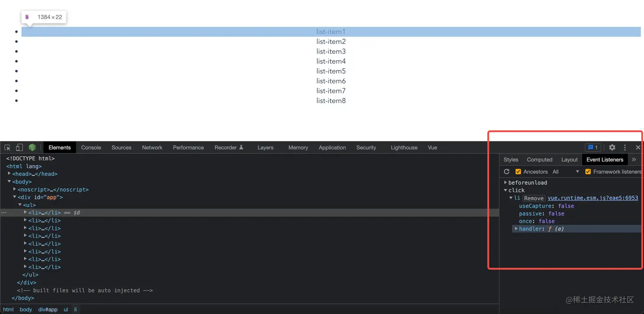Screen dimensions: 644x314
Task: Select body in the breadcrumb bar
Action: tap(26, 309)
